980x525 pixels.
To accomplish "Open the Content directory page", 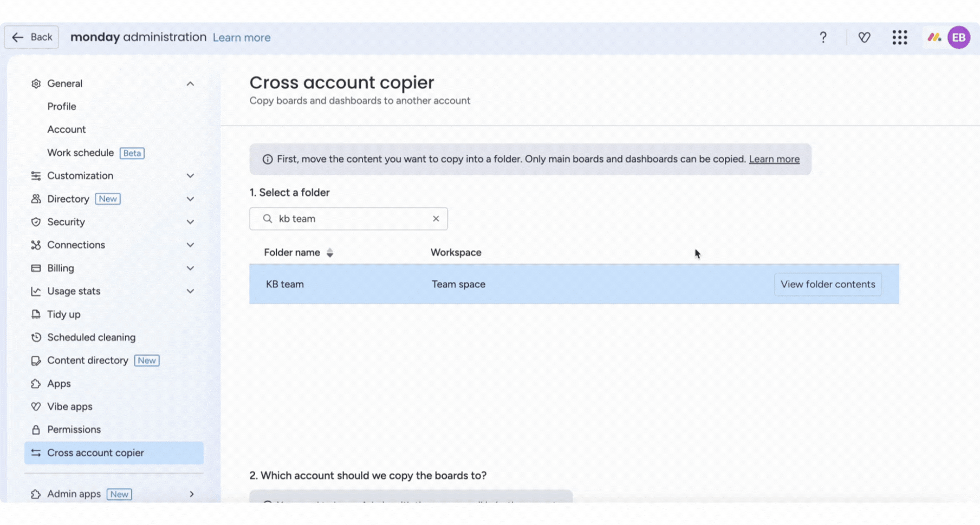I will (88, 360).
